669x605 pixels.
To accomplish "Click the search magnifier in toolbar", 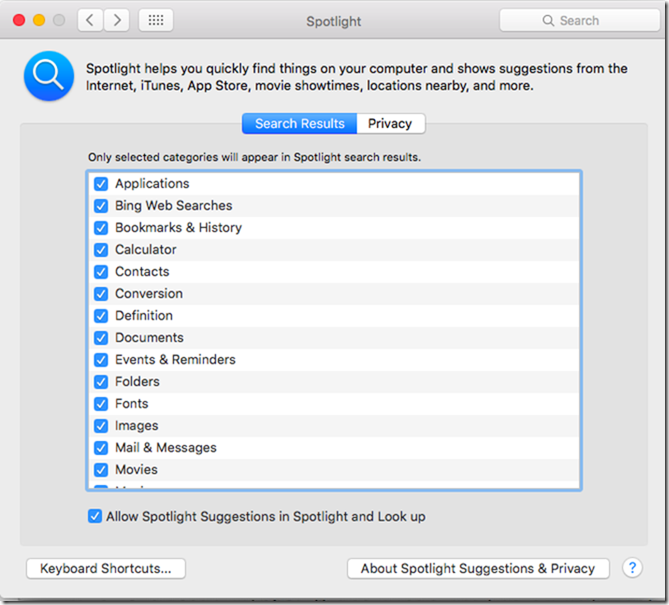I will click(x=548, y=20).
